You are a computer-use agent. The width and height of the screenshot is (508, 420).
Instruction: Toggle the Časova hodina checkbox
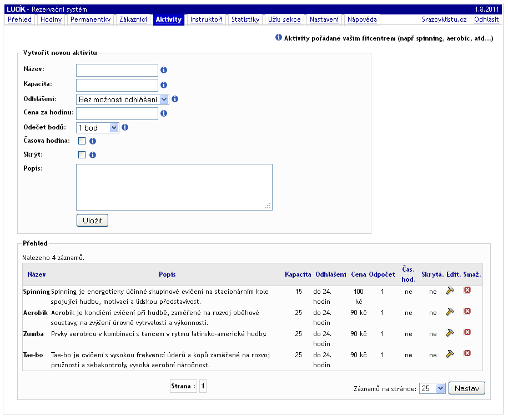(82, 141)
